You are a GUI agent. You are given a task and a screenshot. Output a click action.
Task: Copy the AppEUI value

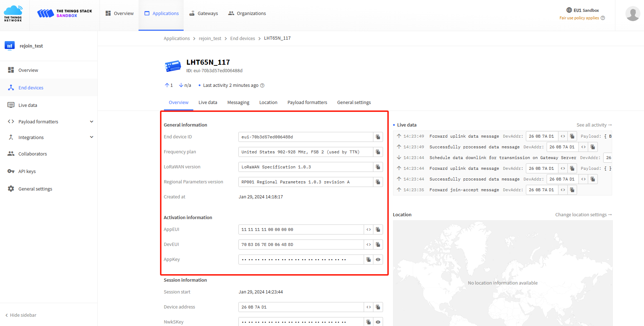coord(378,229)
